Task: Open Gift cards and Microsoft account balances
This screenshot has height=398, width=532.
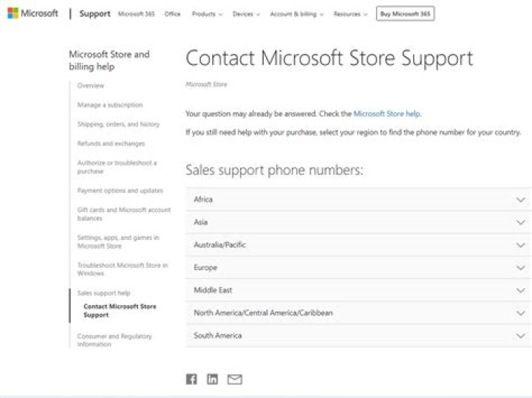Action: point(124,214)
